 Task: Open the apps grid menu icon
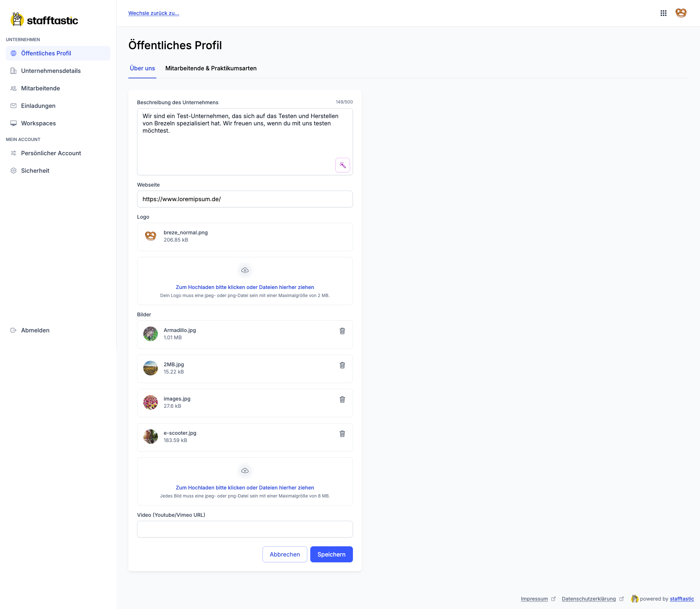[663, 13]
